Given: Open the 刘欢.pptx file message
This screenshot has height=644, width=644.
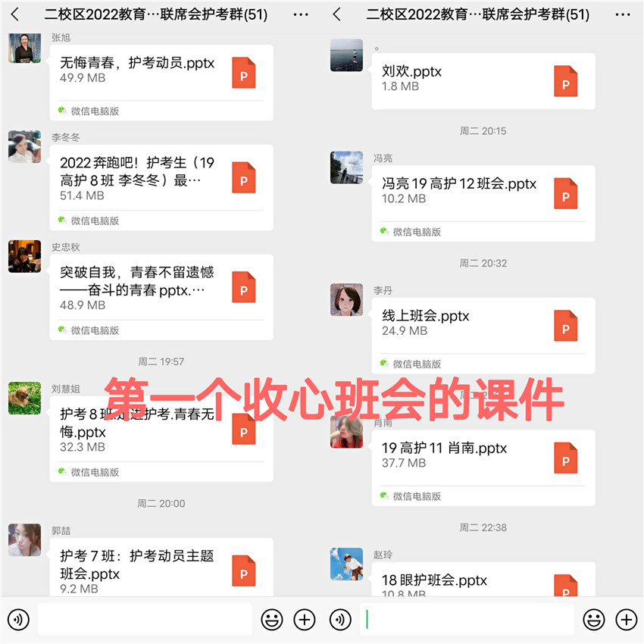Looking at the screenshot, I should [x=483, y=81].
